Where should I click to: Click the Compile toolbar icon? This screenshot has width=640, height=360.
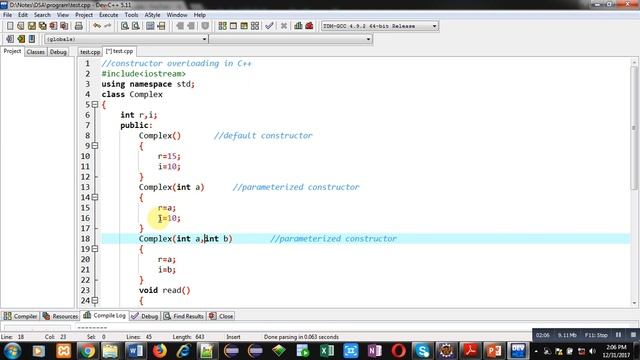point(222,26)
